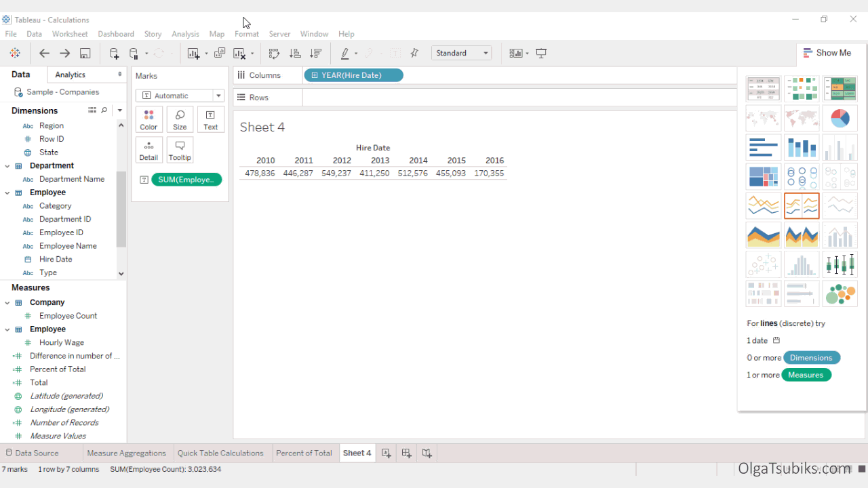This screenshot has height=488, width=868.
Task: Add a new data source via toolbar
Action: coord(114,53)
